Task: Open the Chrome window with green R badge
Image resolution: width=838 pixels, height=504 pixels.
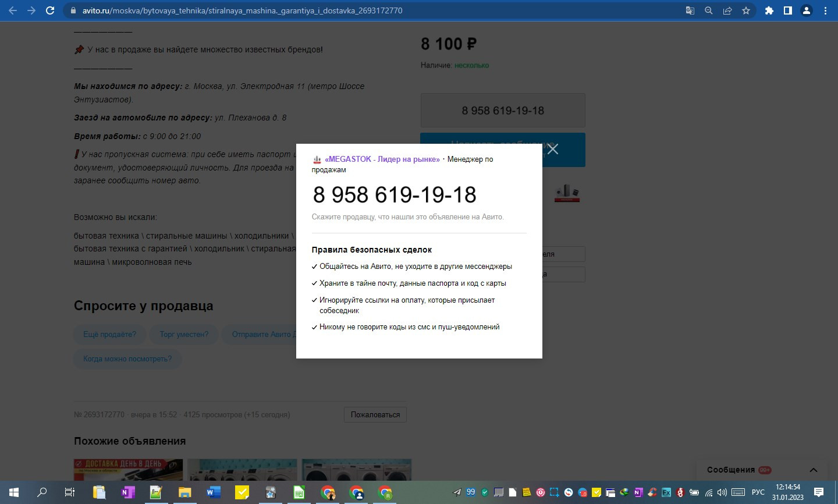Action: [385, 492]
